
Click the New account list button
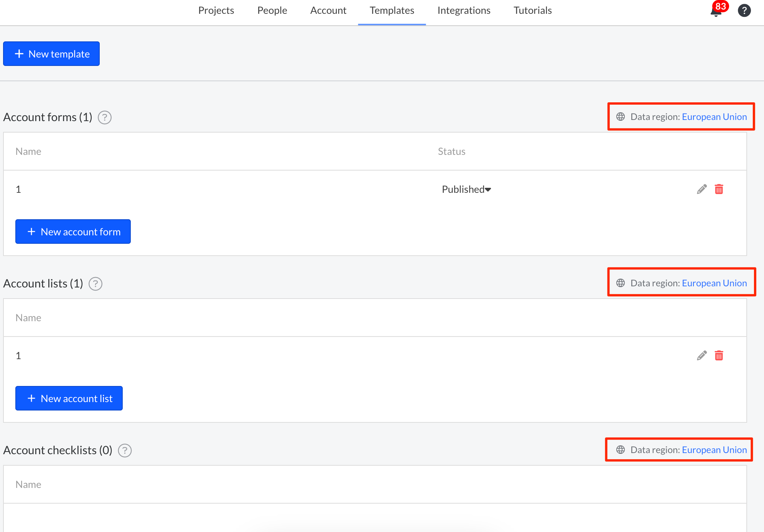(x=69, y=398)
